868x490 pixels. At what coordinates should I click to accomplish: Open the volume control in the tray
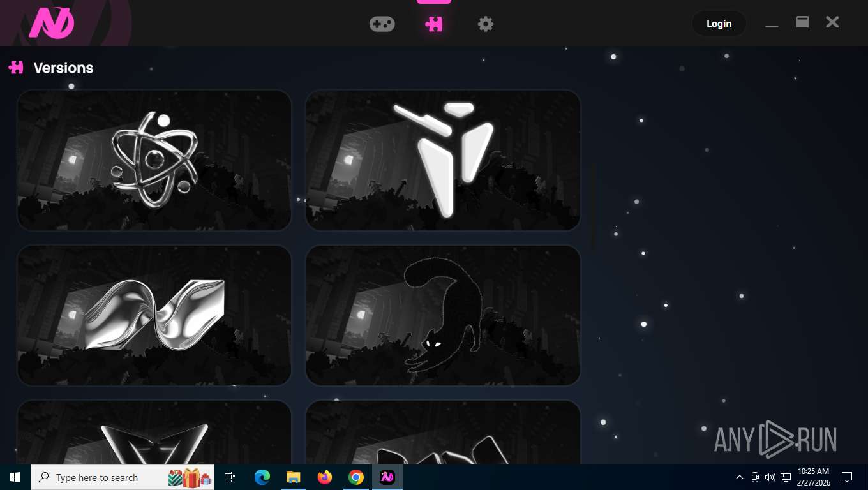(x=770, y=477)
